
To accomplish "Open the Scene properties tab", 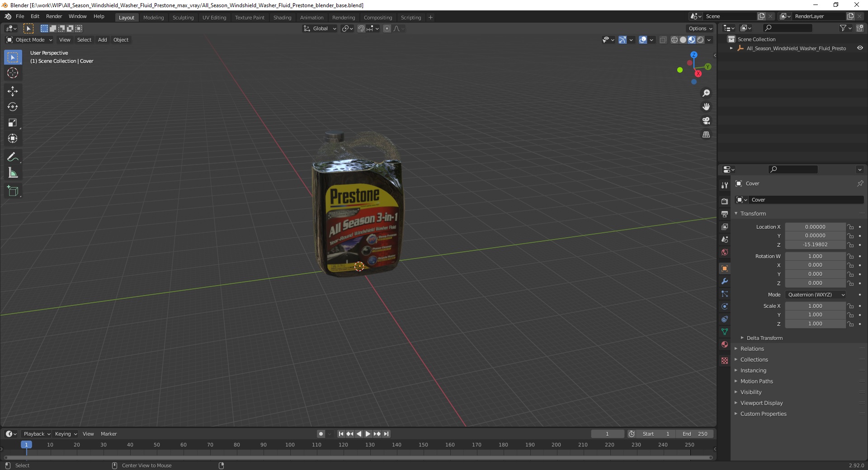I will 725,239.
